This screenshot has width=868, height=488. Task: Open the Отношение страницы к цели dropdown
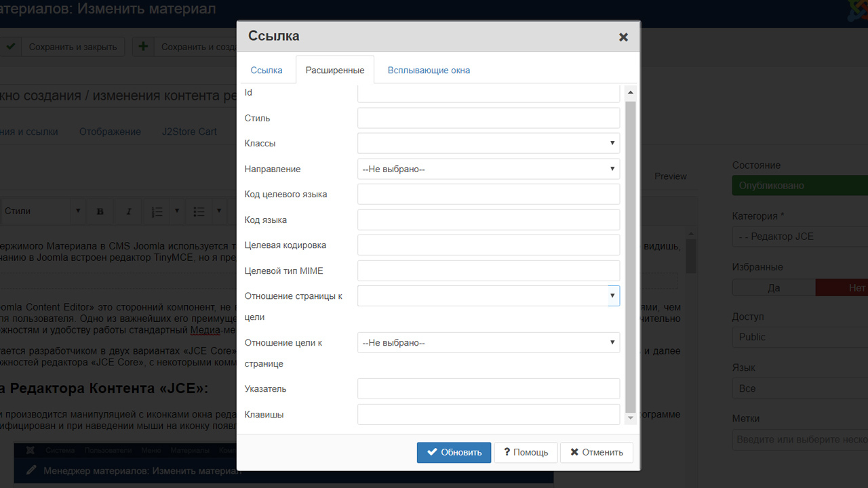tap(489, 296)
